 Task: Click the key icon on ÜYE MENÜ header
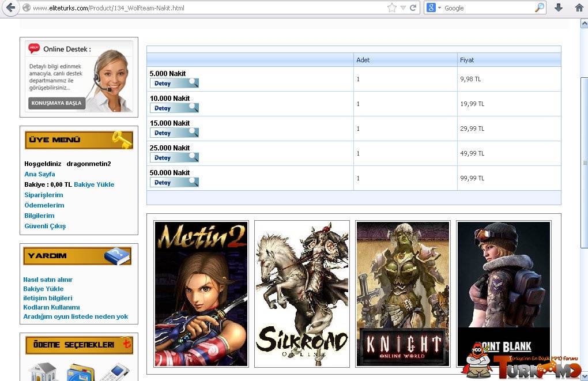122,139
